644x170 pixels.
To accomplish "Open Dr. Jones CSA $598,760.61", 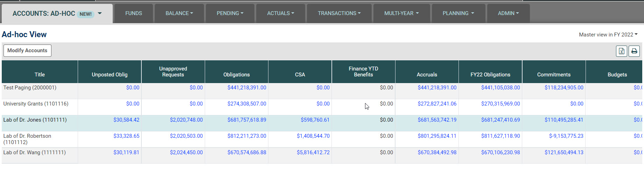I will [x=315, y=120].
